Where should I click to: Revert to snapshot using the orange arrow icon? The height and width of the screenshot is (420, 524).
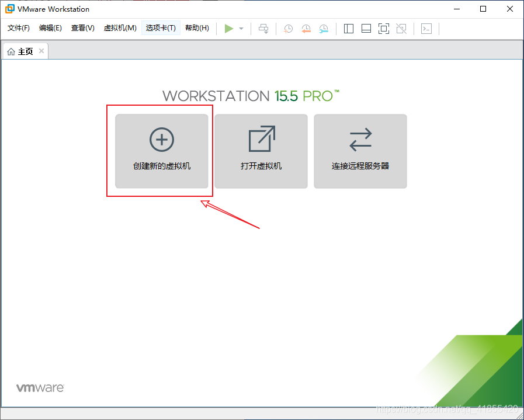pyautogui.click(x=306, y=29)
